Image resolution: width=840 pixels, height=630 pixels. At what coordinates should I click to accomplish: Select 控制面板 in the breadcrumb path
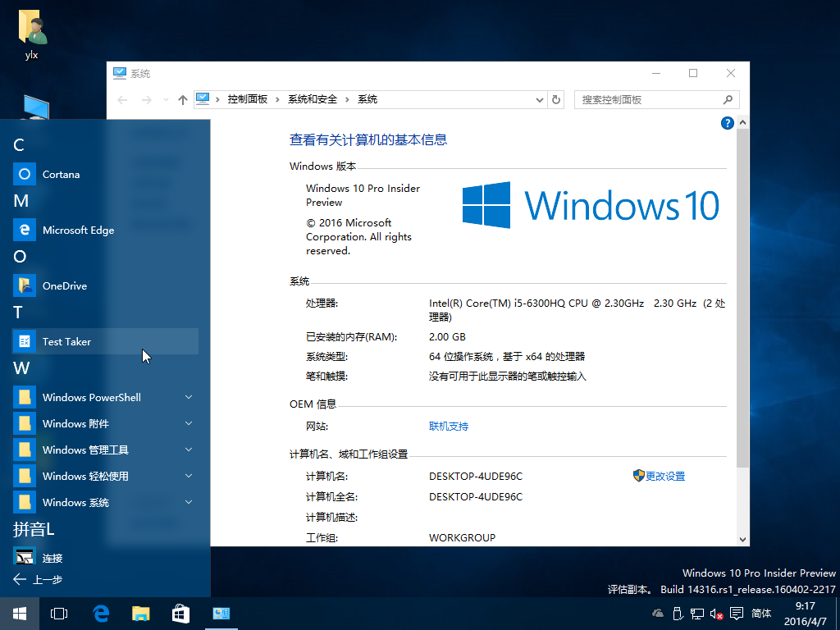[247, 99]
